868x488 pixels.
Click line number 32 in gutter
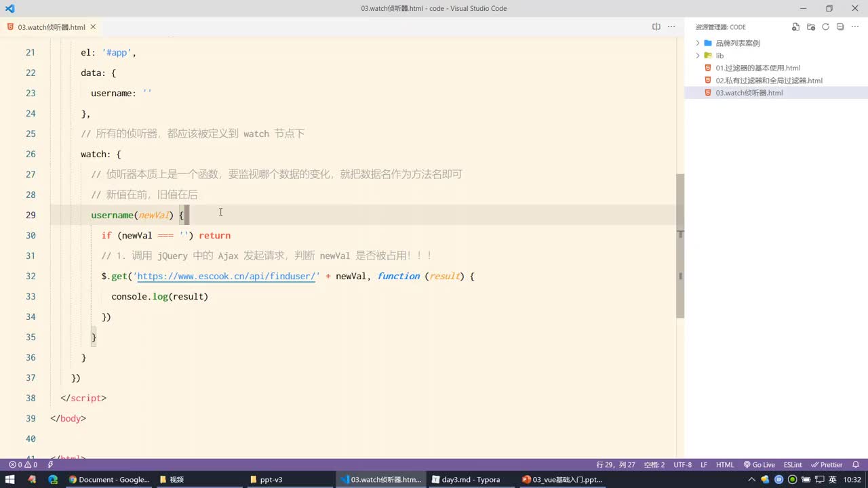[31, 276]
